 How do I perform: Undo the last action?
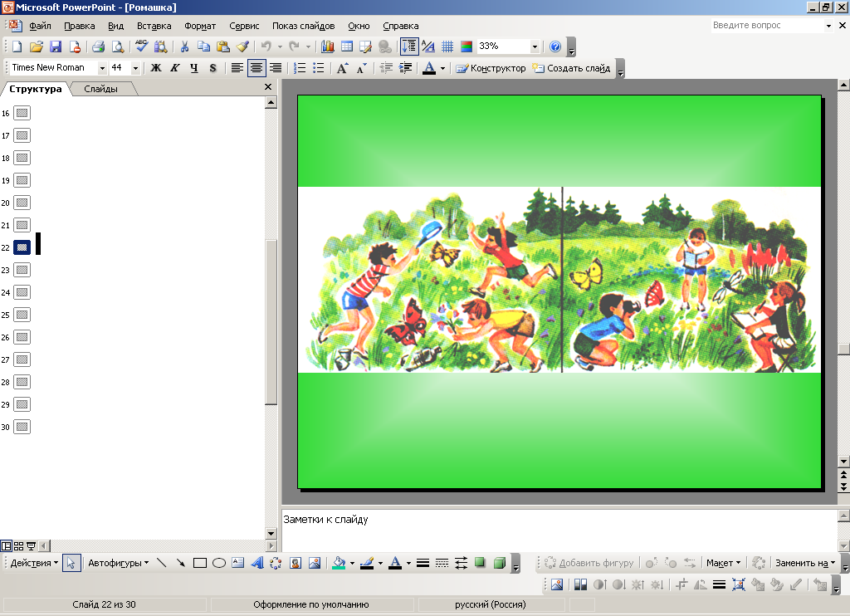[266, 46]
